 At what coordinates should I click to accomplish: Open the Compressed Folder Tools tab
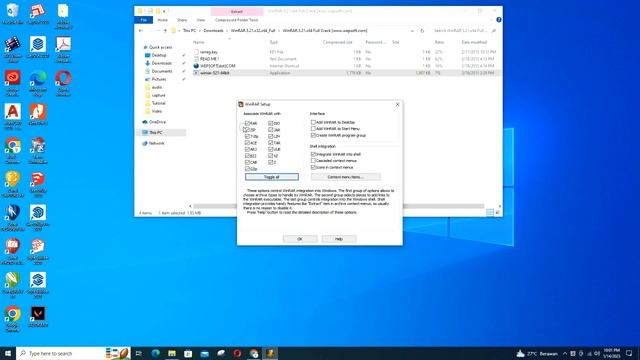(x=237, y=20)
